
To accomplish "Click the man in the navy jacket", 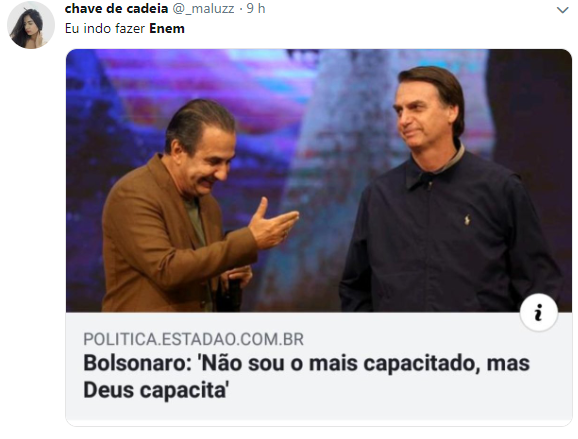I will click(x=448, y=192).
